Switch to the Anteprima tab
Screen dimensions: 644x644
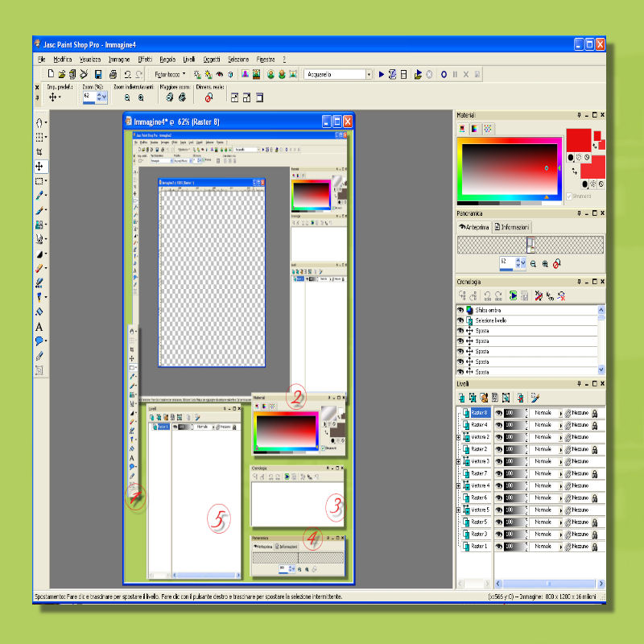coord(474,227)
